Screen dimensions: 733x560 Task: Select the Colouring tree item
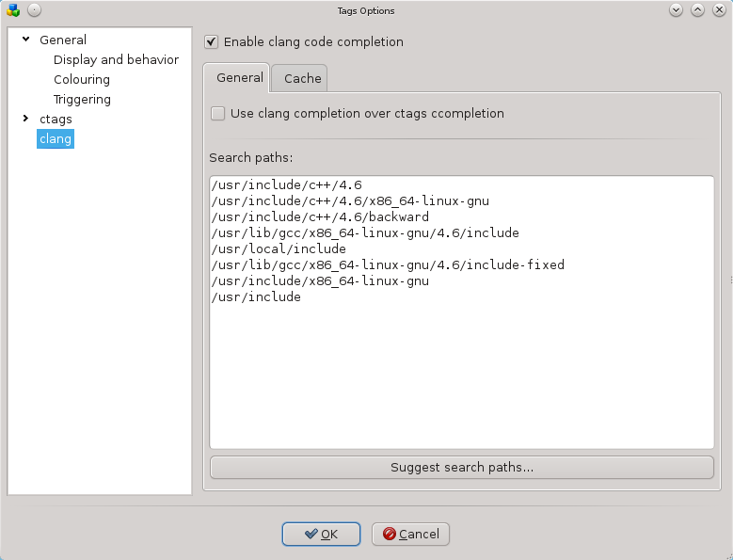[82, 79]
